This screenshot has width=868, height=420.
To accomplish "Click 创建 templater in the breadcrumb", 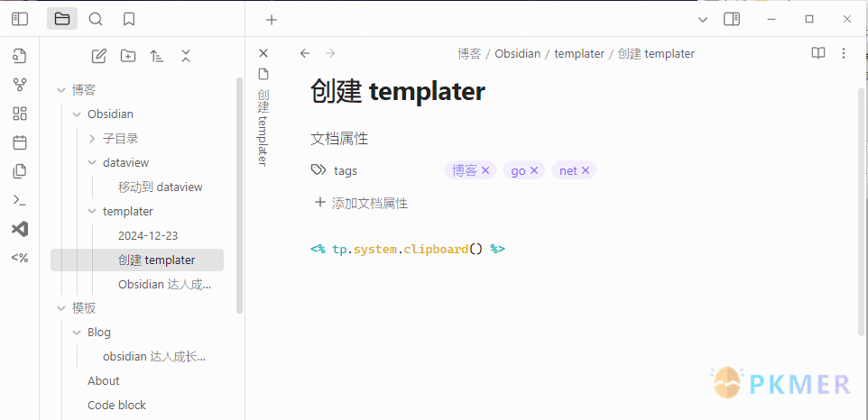I will pyautogui.click(x=656, y=53).
